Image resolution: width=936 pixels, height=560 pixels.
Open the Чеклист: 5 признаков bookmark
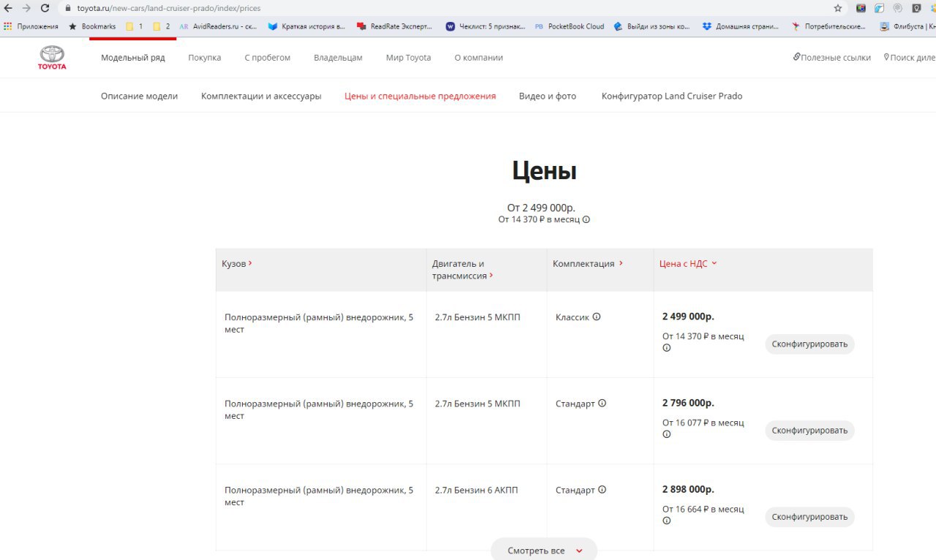click(486, 26)
